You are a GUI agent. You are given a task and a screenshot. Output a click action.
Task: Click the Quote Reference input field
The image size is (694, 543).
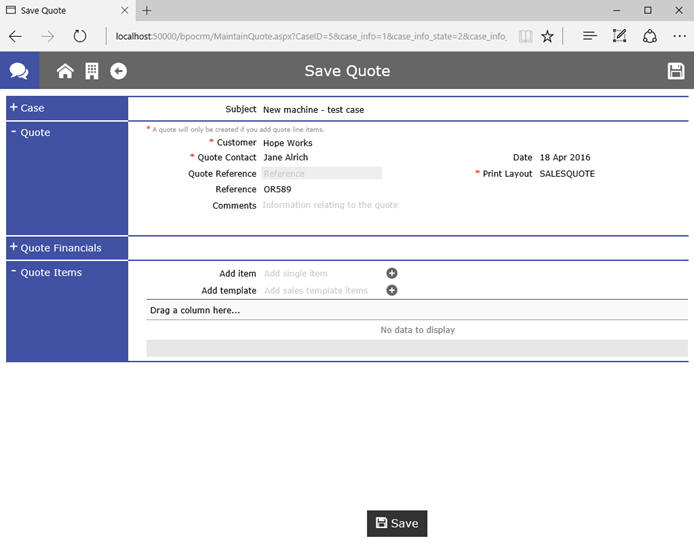[321, 173]
